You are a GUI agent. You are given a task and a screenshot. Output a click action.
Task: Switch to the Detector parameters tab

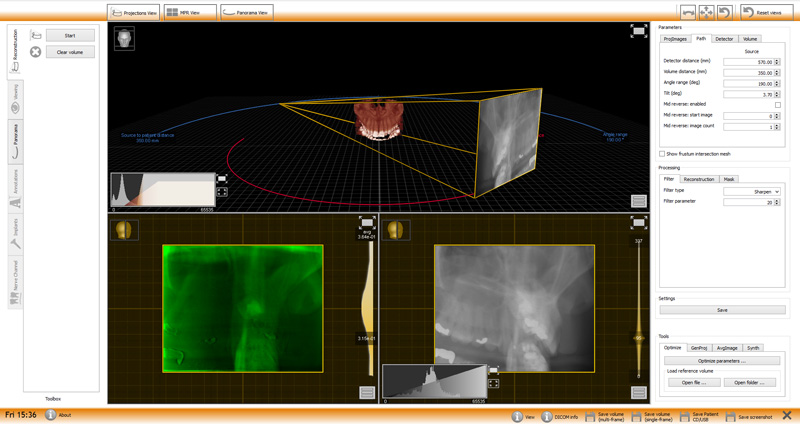point(724,39)
